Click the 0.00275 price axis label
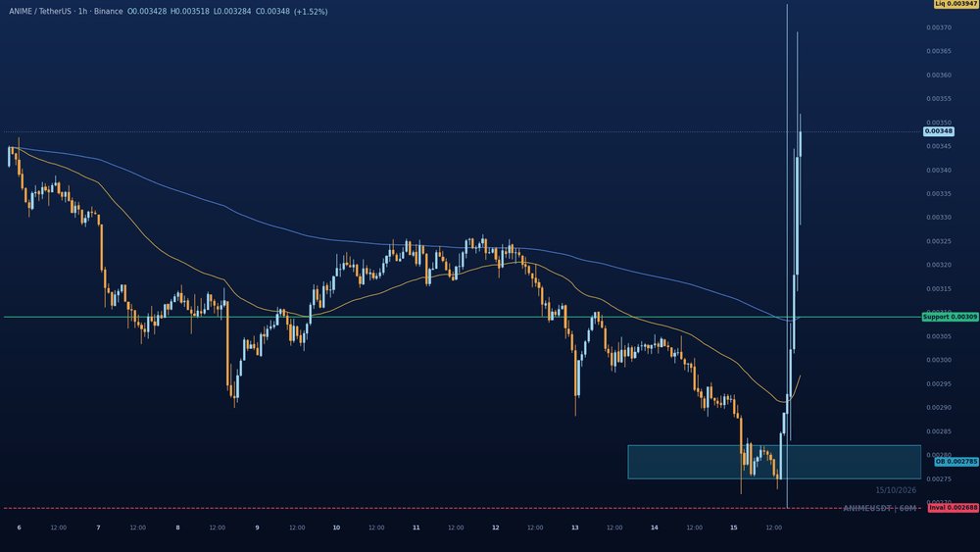980x552 pixels. pos(938,478)
